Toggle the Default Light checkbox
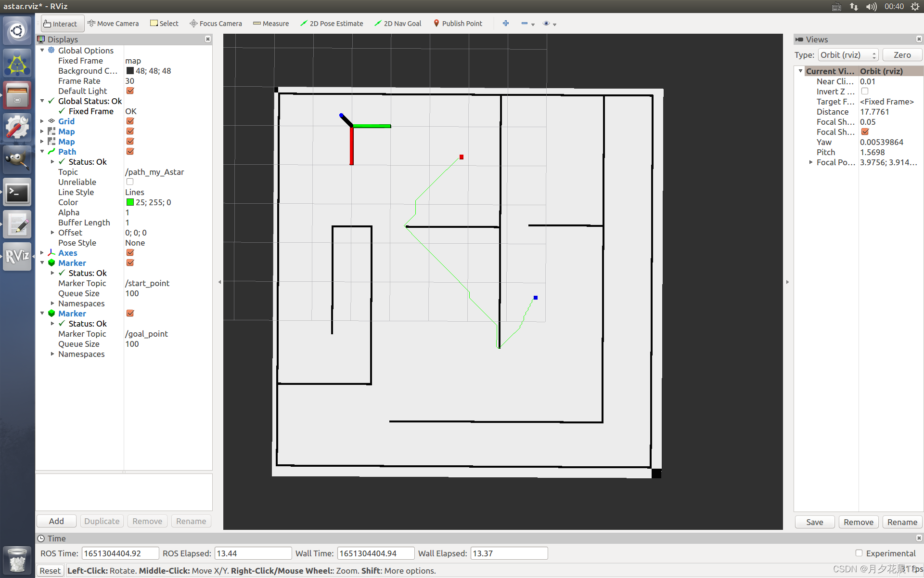Screen dimensions: 924x578 pos(130,91)
